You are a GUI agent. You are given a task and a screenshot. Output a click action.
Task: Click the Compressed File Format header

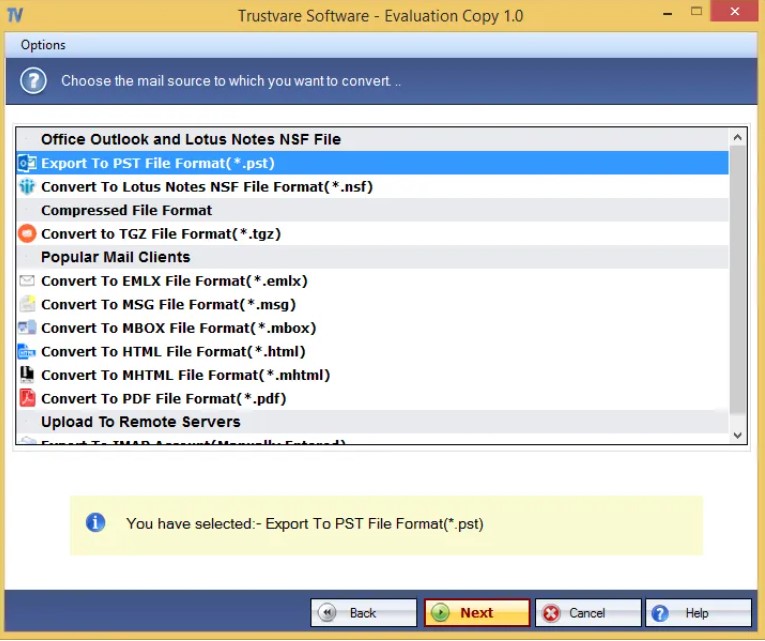[372, 210]
